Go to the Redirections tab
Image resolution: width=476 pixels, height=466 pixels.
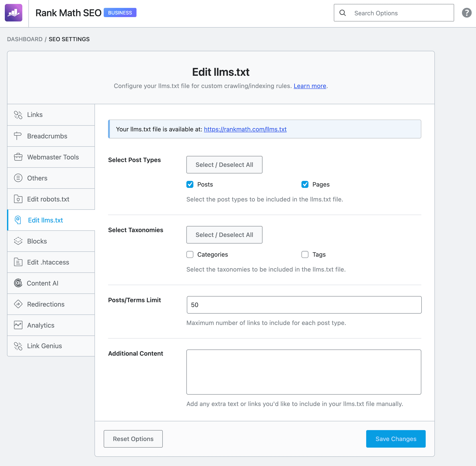coord(51,304)
